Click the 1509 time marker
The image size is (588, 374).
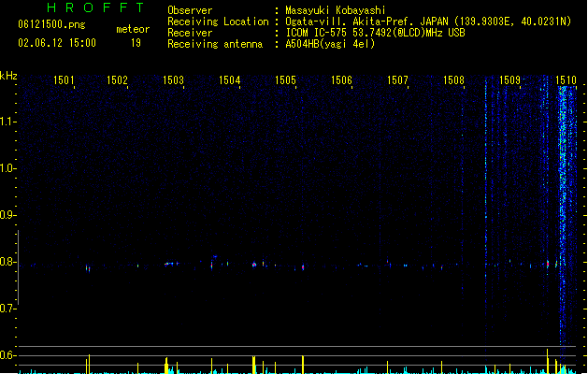coord(510,80)
